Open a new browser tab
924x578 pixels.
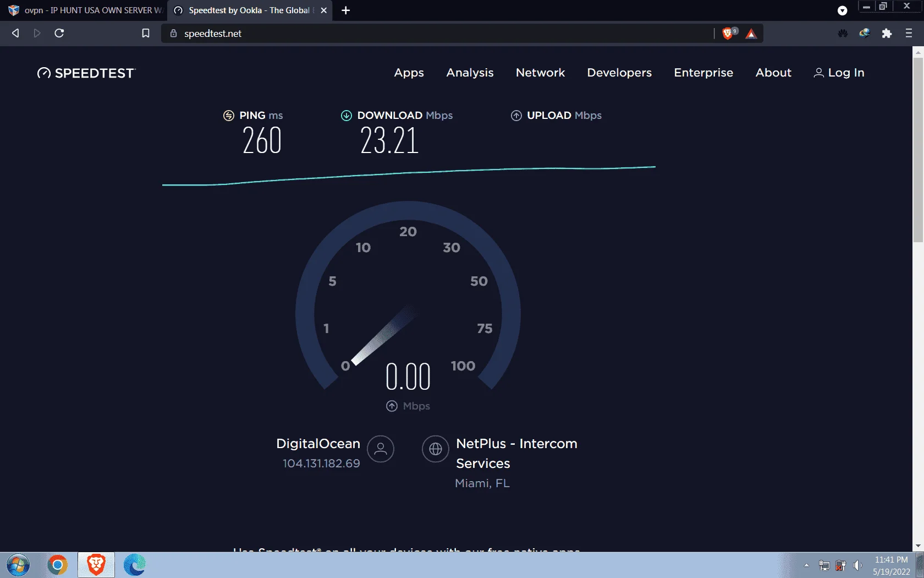click(345, 10)
